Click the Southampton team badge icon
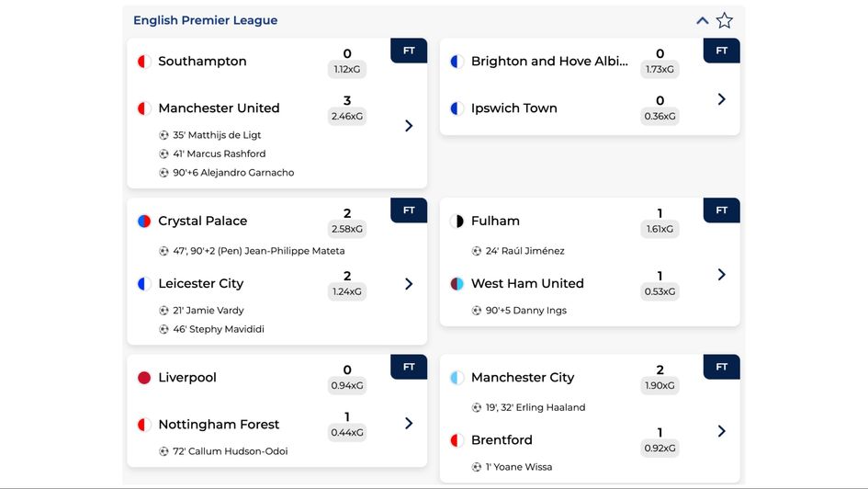The image size is (868, 489). click(143, 62)
